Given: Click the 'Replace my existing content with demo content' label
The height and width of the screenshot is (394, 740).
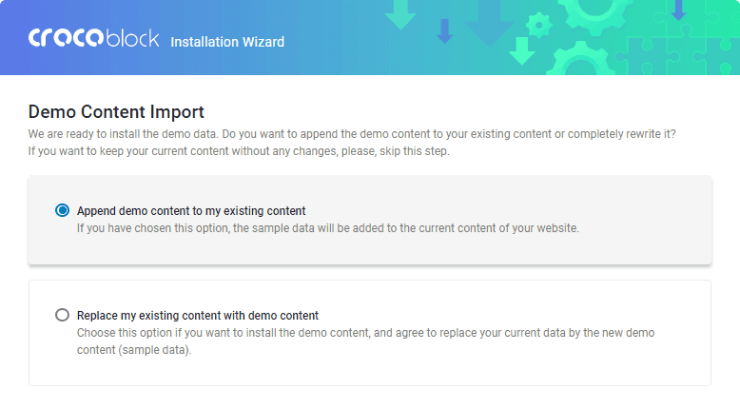Looking at the screenshot, I should pos(198,316).
